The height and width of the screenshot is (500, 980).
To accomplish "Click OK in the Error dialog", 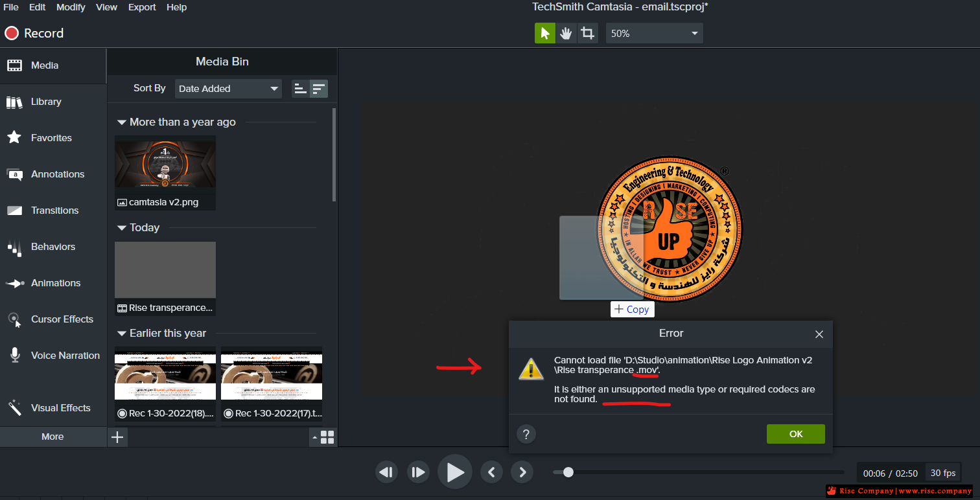I will [x=796, y=434].
